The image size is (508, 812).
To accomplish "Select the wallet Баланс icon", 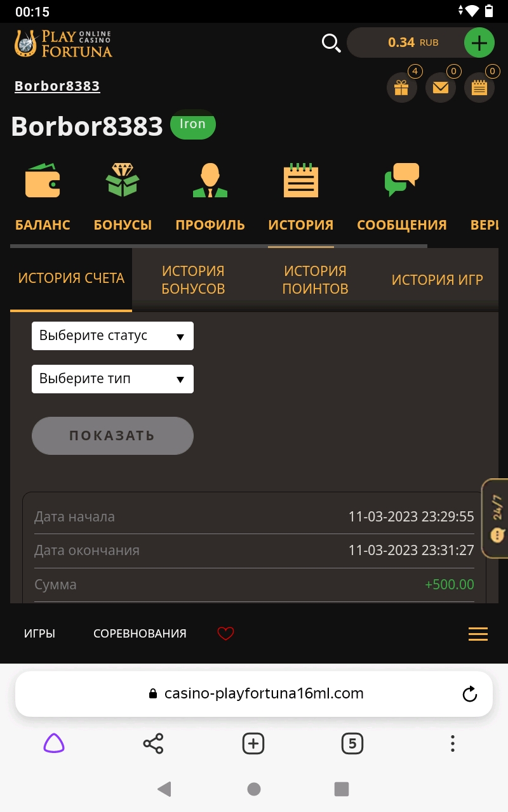I will coord(43,180).
